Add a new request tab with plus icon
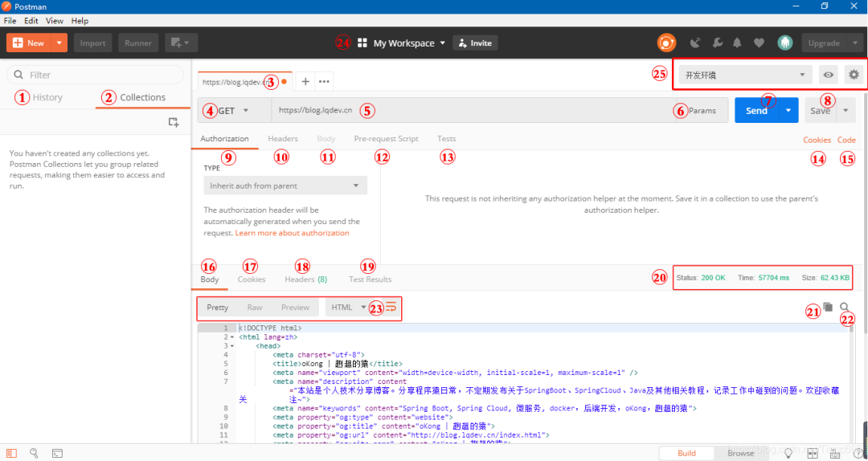 pos(305,81)
